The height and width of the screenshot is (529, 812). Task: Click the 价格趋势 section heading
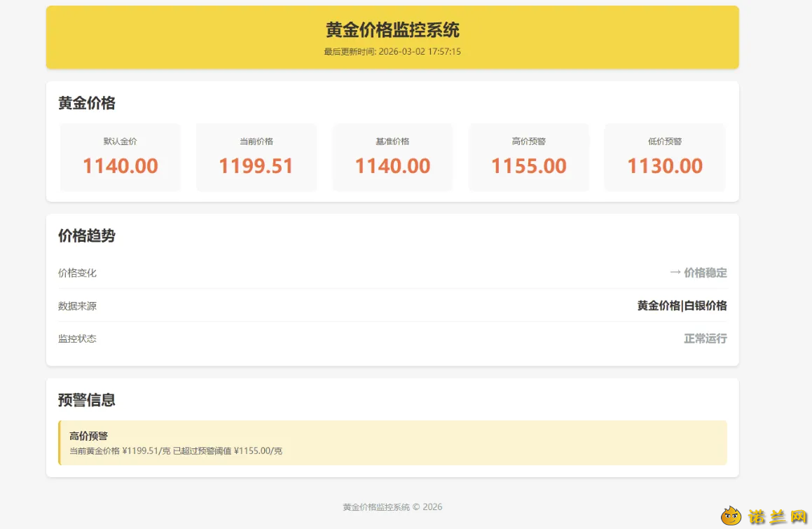coord(86,235)
